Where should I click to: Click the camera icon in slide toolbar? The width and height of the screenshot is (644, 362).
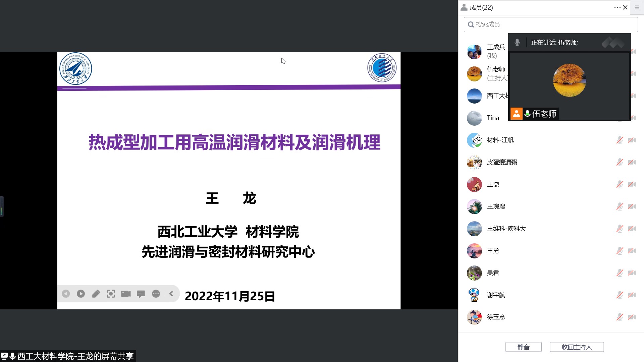click(x=126, y=294)
